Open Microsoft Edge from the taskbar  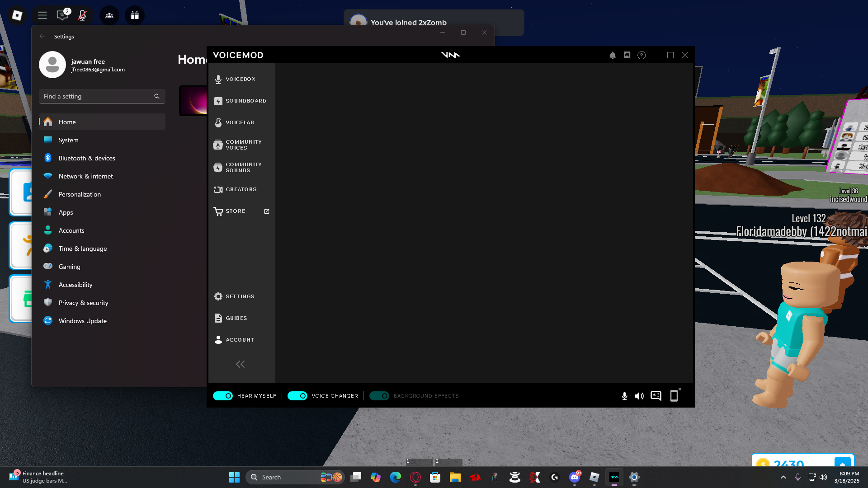click(396, 477)
